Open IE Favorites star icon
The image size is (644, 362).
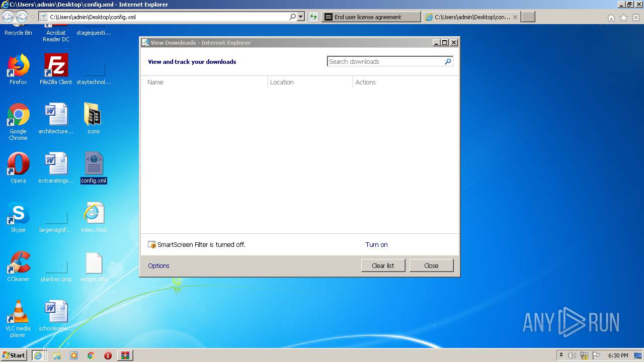click(x=623, y=18)
